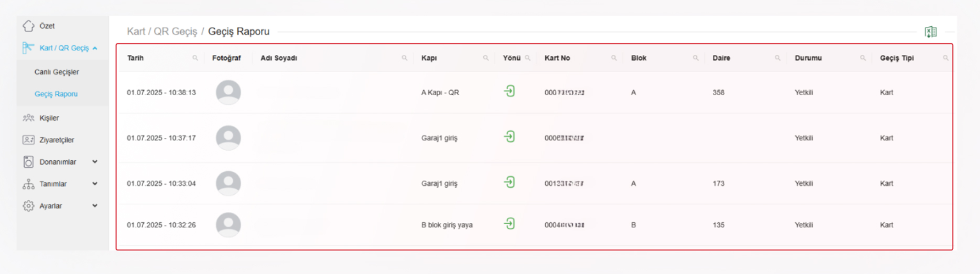Screen dimensions: 980x274
Task: Open the avatar photo in the 10:38:13 row
Action: pyautogui.click(x=228, y=93)
